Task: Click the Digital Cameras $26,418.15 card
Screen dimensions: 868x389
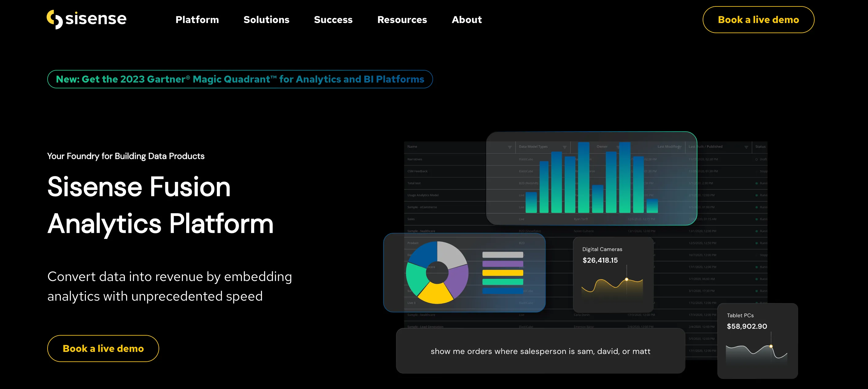Action: 613,274
